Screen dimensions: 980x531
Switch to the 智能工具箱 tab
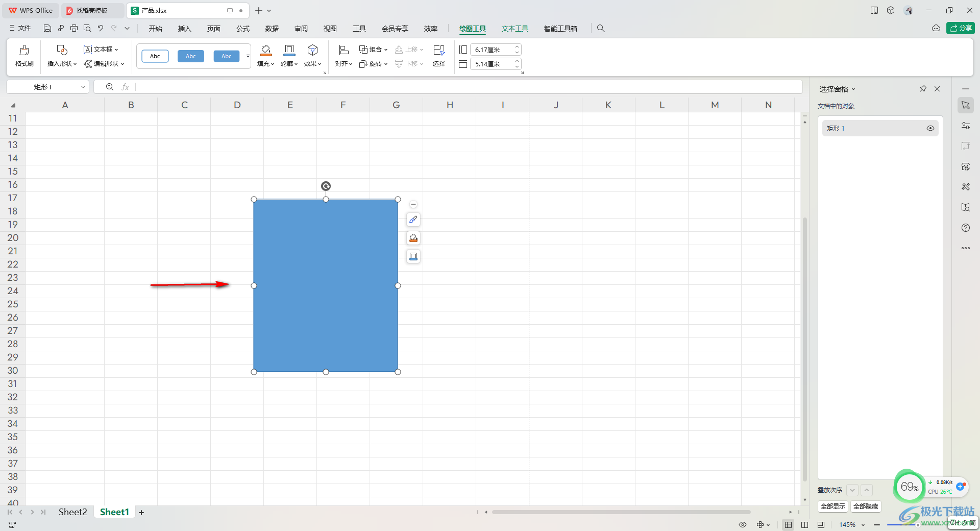pyautogui.click(x=560, y=29)
